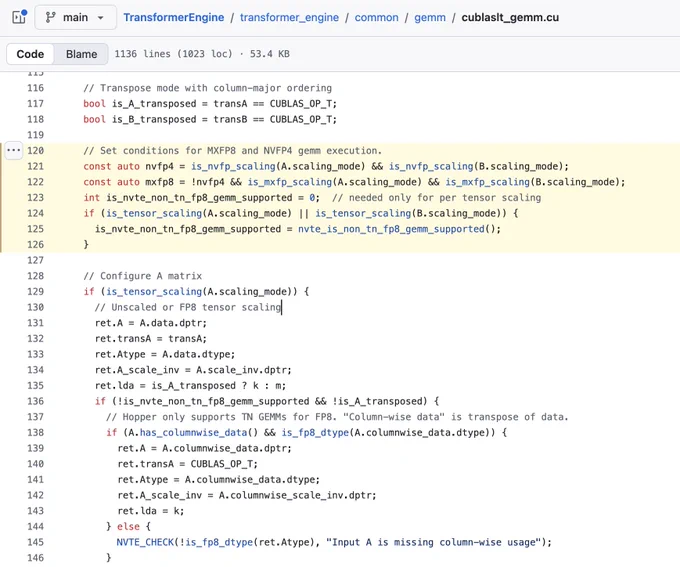The height and width of the screenshot is (567, 680).
Task: Click 'ret.lda = is_A_transposed ? k : m;' line
Action: coord(190,385)
